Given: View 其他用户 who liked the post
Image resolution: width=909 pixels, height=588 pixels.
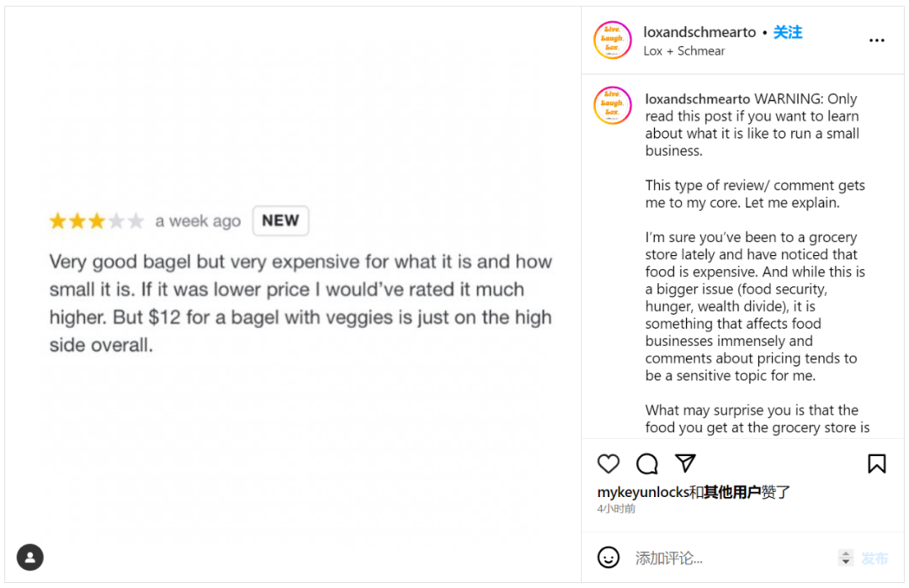Looking at the screenshot, I should (x=732, y=492).
